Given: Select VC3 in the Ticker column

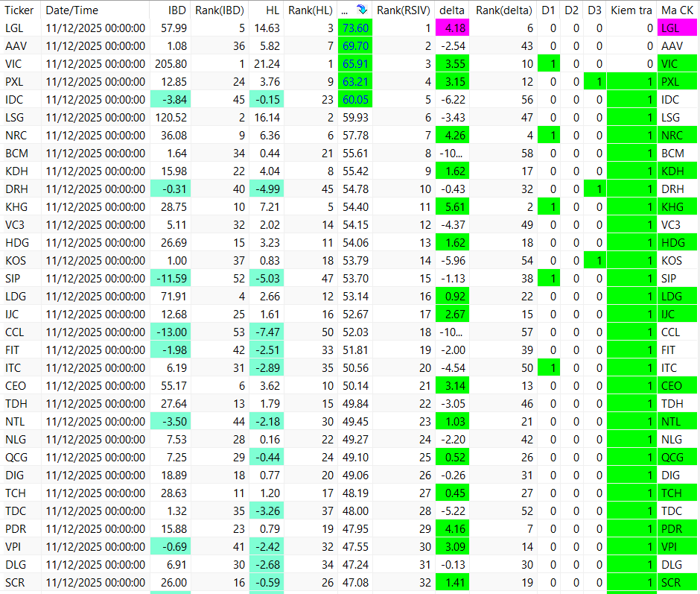Looking at the screenshot, I should click(x=15, y=225).
